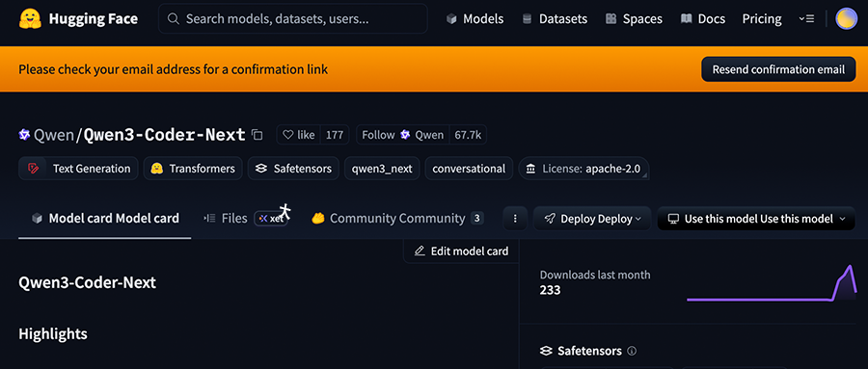Open Safetensors info tooltip icon
Screen dimensions: 868x369
tap(632, 351)
